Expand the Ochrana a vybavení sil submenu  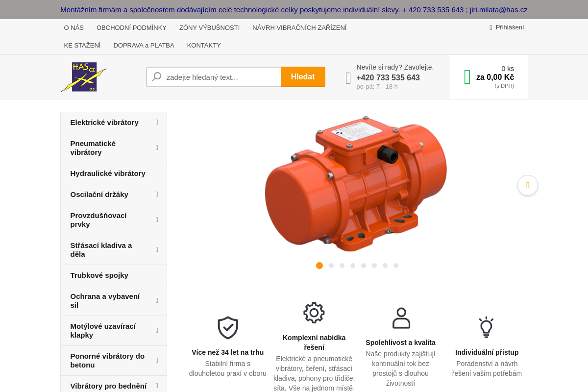157,301
